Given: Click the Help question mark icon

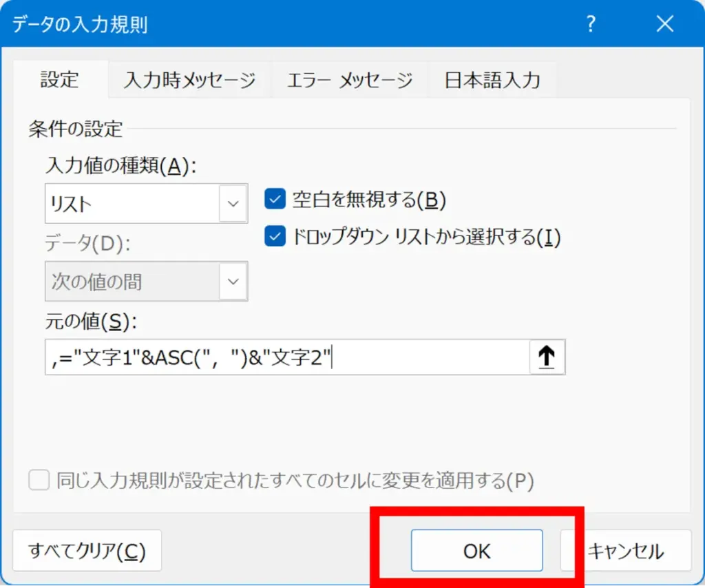Looking at the screenshot, I should click(x=590, y=25).
